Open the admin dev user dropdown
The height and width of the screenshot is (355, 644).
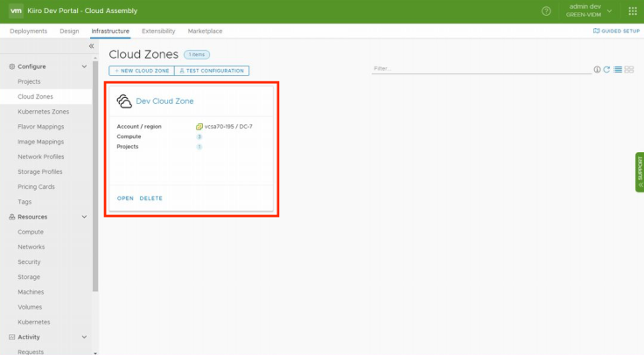[x=588, y=10]
